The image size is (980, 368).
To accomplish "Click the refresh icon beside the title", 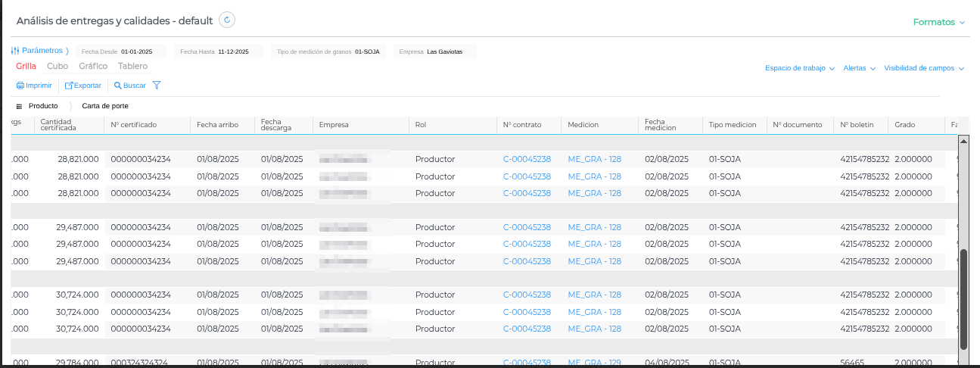I will tap(227, 20).
